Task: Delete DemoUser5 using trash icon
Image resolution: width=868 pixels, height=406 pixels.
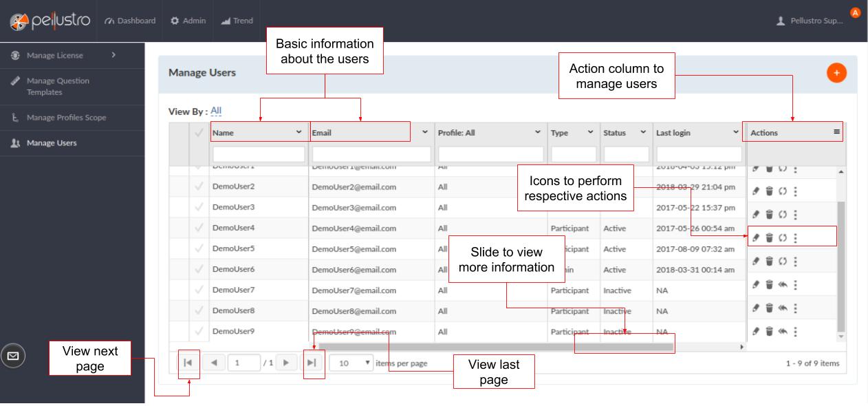Action: [x=768, y=261]
